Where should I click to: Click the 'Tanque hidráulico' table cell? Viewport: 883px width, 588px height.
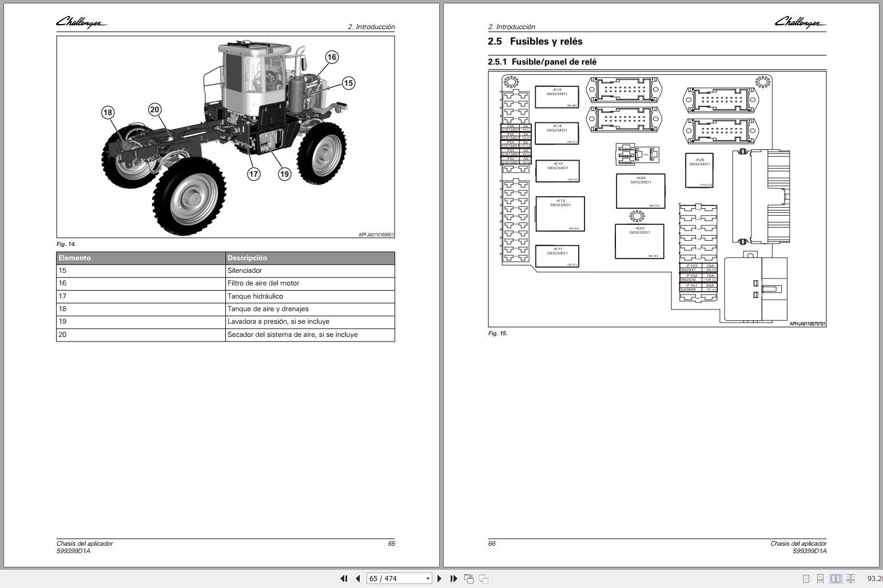tap(310, 296)
